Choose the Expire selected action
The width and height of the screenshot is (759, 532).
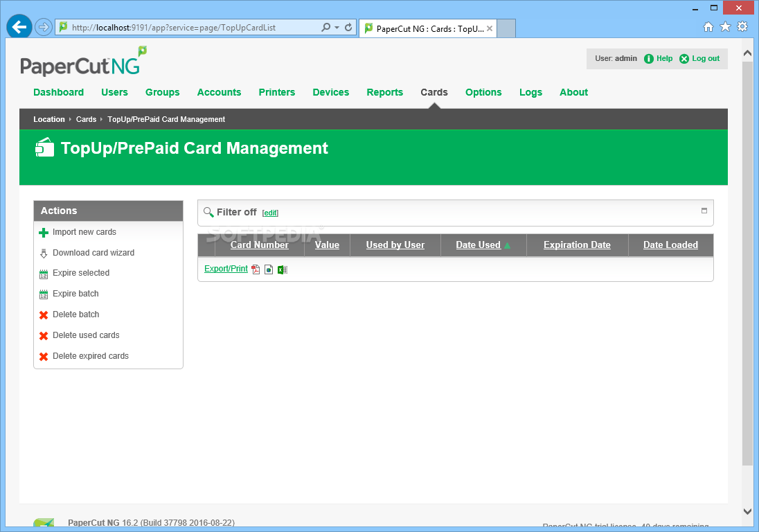click(x=81, y=272)
